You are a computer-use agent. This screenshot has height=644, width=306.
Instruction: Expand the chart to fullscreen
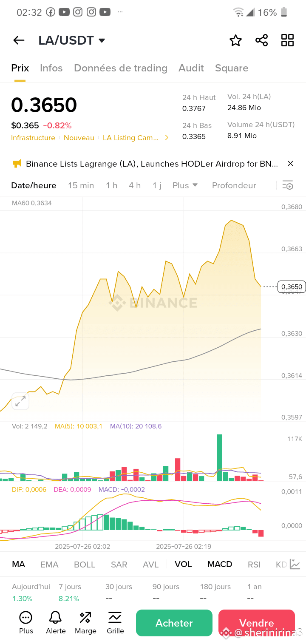point(20,401)
